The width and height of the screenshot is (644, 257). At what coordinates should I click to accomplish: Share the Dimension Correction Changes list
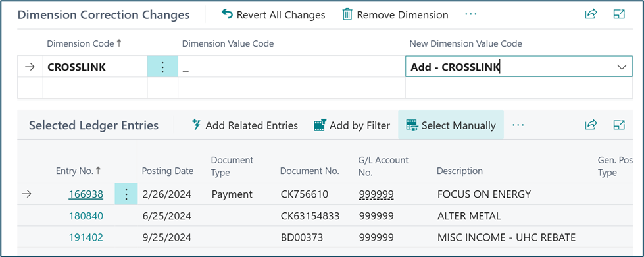coord(591,14)
